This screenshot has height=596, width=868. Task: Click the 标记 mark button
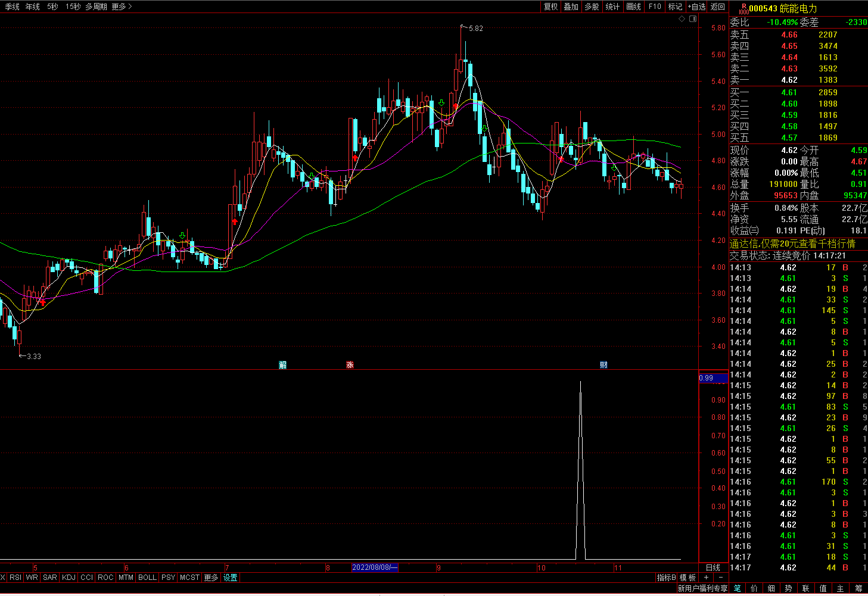point(675,7)
